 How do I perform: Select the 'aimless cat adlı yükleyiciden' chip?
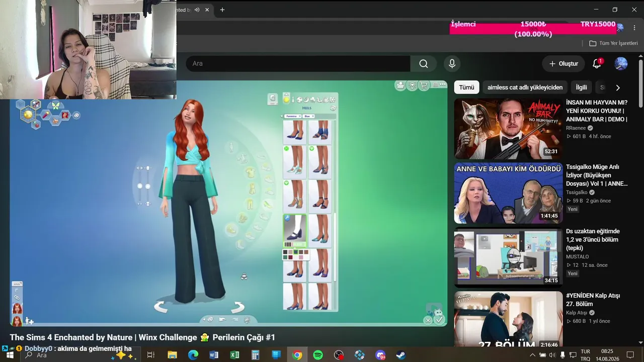[x=525, y=87]
